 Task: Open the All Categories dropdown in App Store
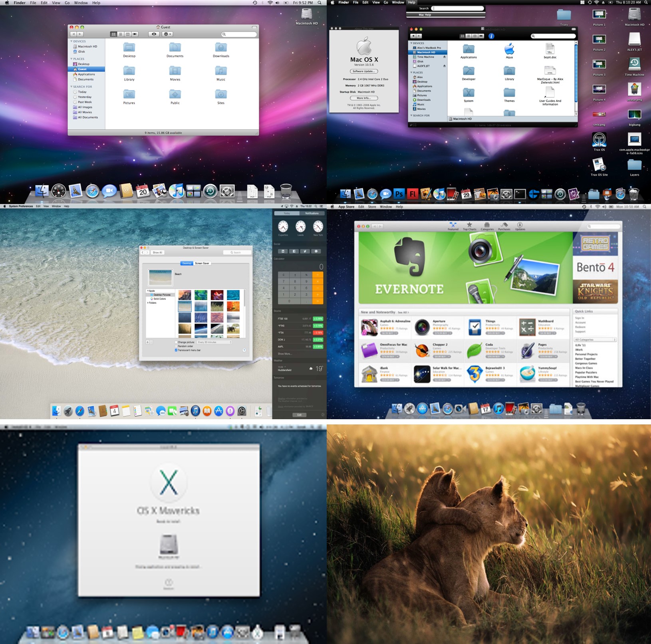595,340
